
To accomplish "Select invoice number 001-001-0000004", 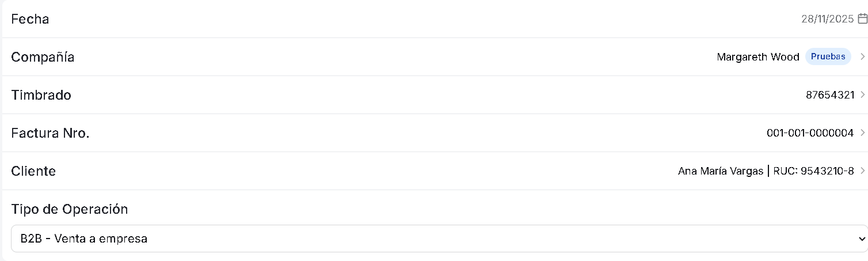I will point(810,133).
